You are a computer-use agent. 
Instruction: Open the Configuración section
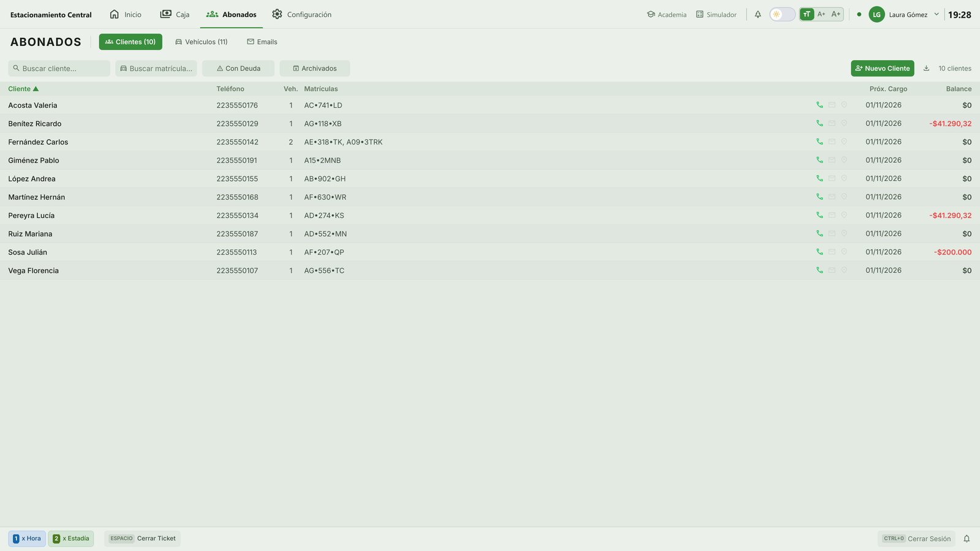pyautogui.click(x=302, y=14)
